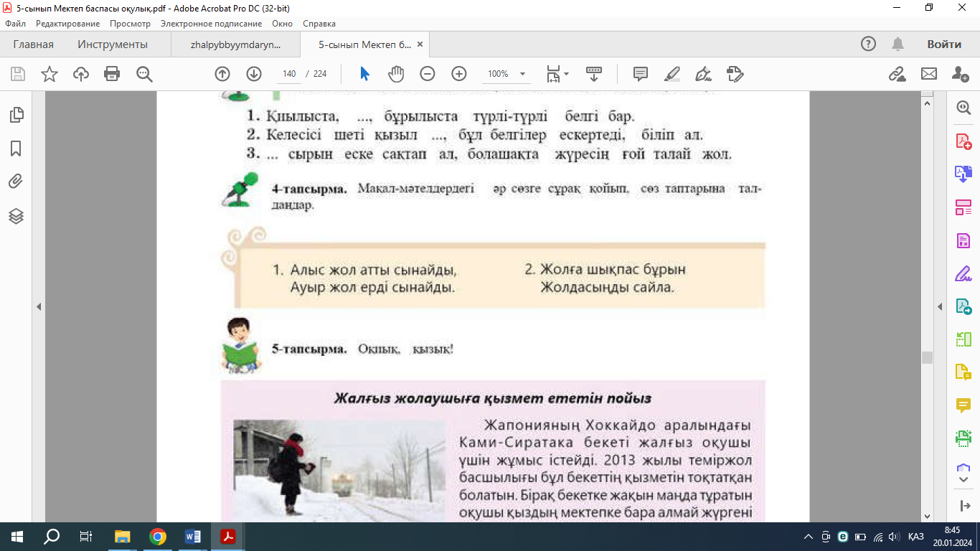The height and width of the screenshot is (551, 980).
Task: Go to the next page arrow
Action: tap(254, 74)
